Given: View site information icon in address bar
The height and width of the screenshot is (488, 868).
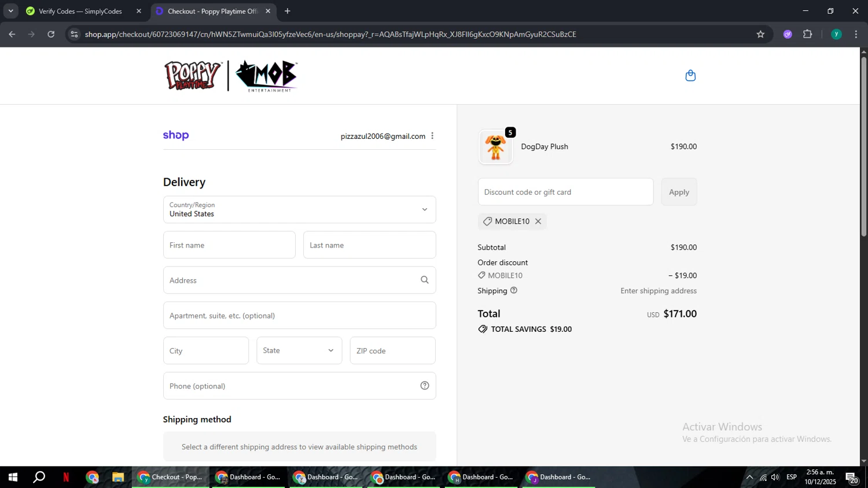Looking at the screenshot, I should 74,34.
